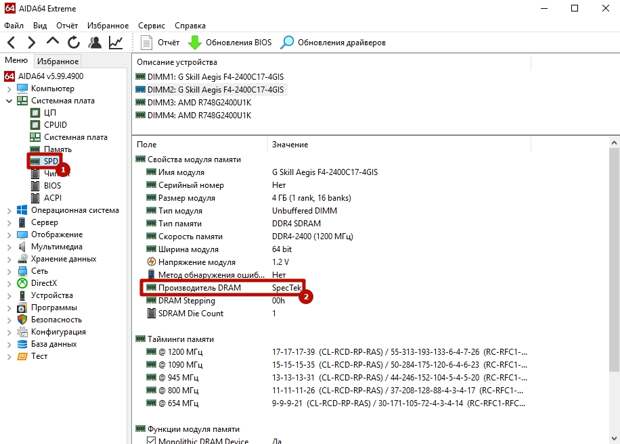620x444 pixels.
Task: Switch to the Избранное sidebar tab
Action: 58,61
